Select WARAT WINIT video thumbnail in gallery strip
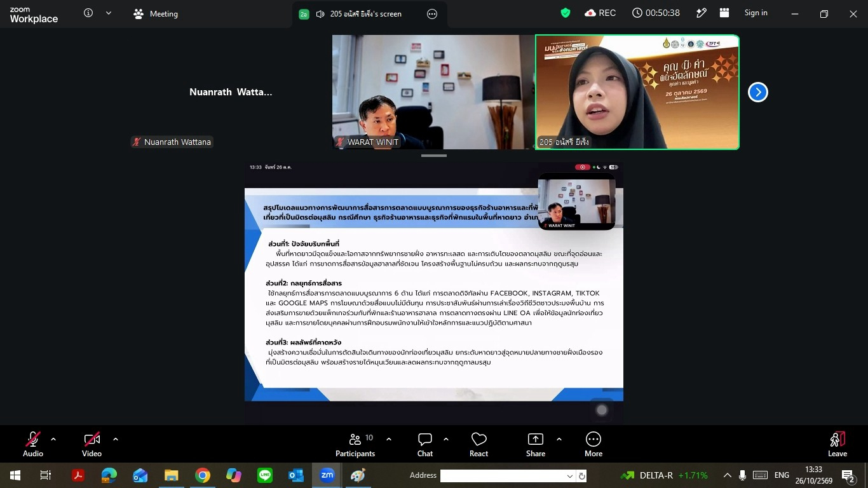 (433, 92)
